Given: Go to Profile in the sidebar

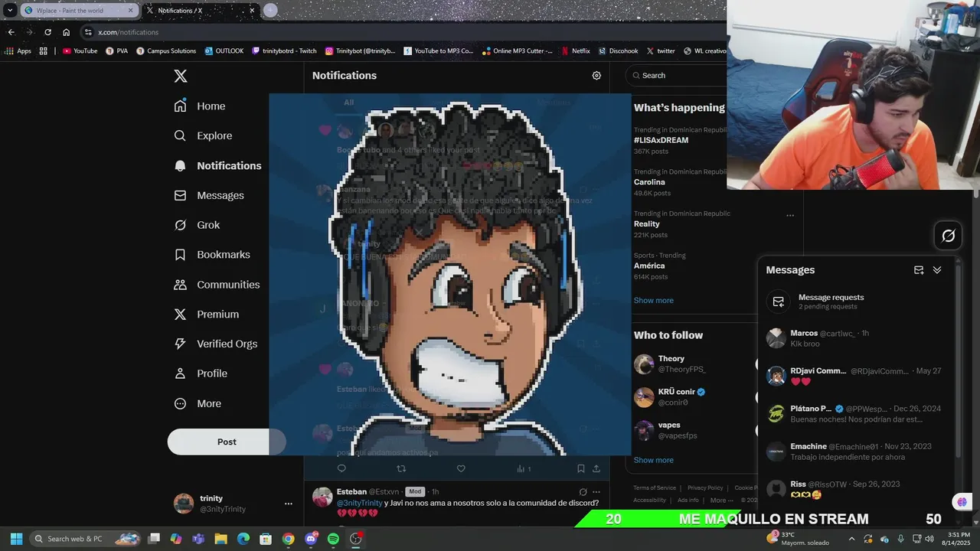Looking at the screenshot, I should click(201, 374).
